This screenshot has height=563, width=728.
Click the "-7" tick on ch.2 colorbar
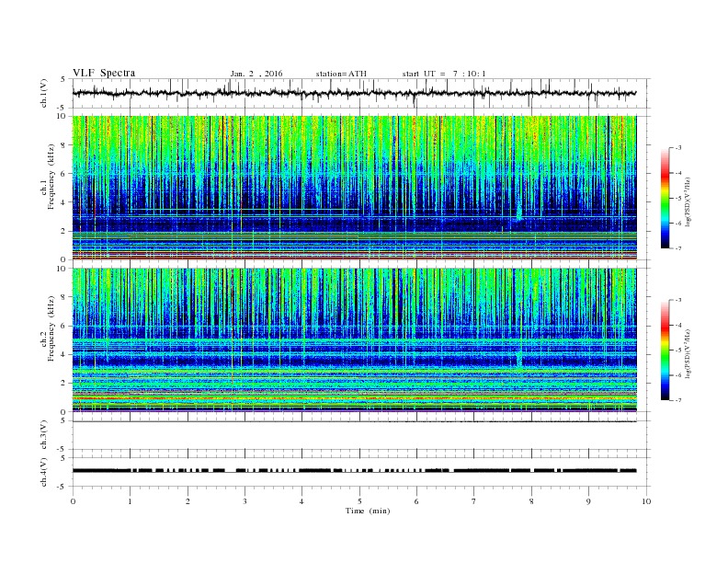tap(678, 400)
